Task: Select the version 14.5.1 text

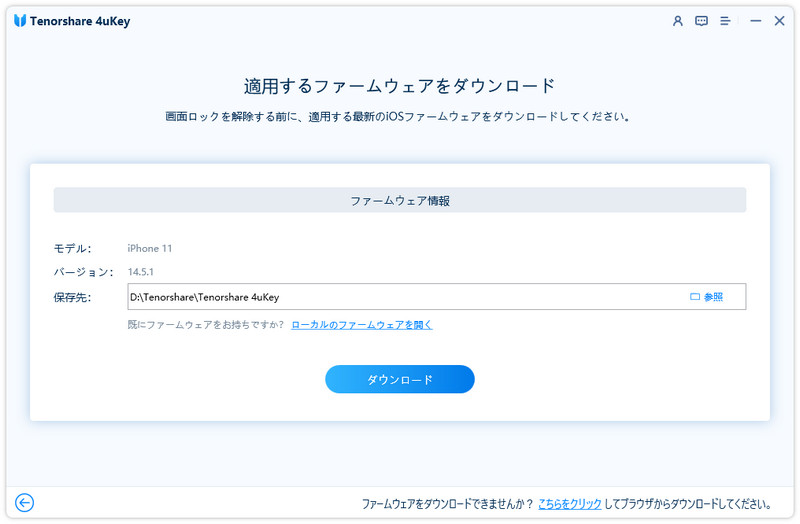Action: coord(140,272)
